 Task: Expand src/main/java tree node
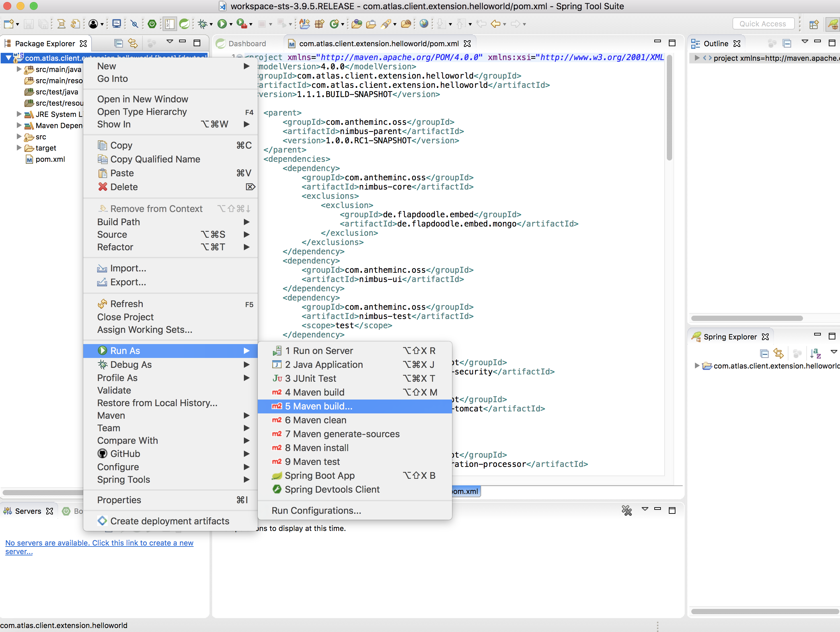tap(19, 69)
